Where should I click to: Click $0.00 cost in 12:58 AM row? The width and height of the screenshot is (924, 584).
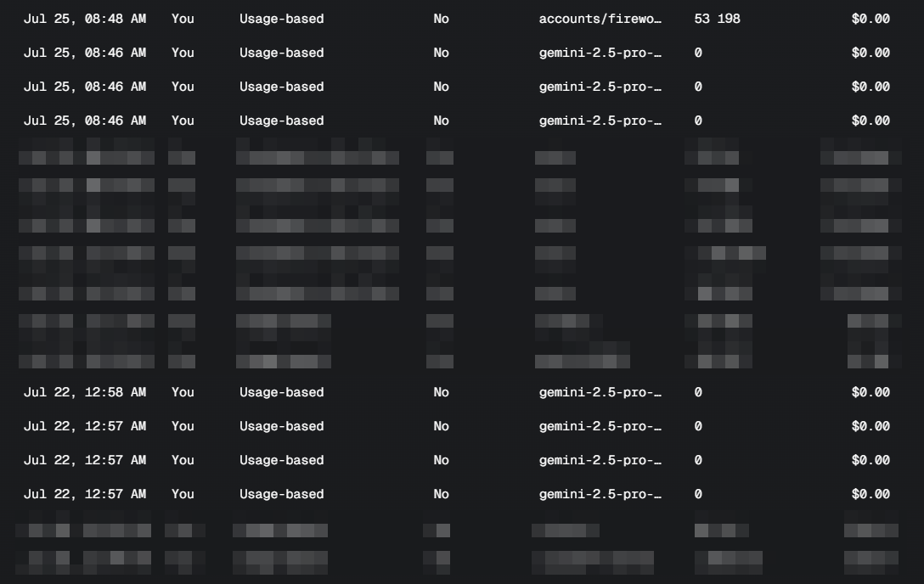click(870, 392)
